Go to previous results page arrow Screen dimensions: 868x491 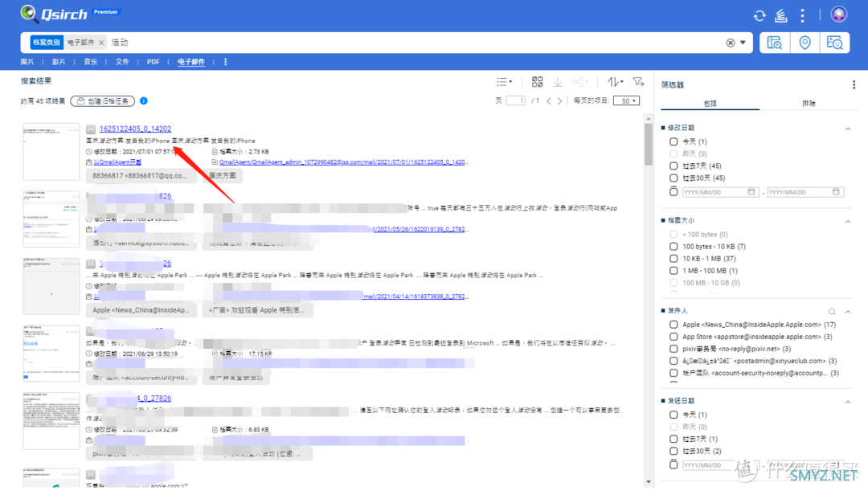click(x=549, y=100)
